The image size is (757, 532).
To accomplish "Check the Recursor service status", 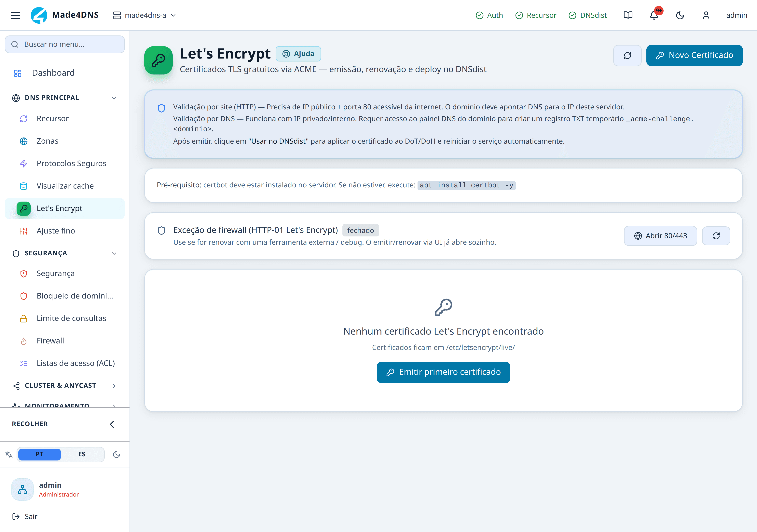I will pos(536,15).
